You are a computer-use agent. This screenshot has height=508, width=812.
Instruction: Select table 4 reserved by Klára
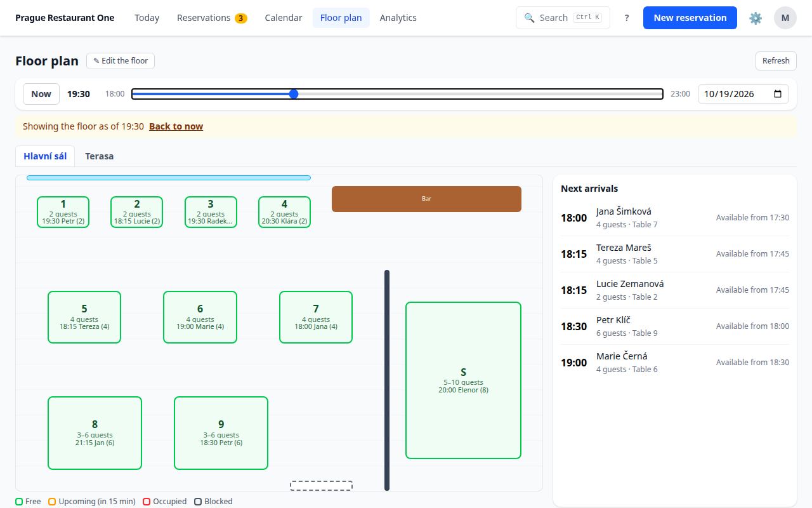284,212
